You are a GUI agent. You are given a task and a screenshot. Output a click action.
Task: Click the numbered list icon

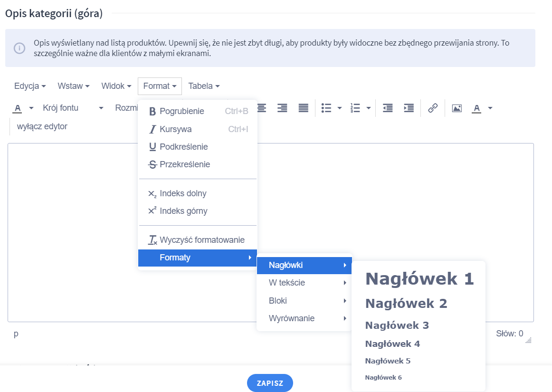(x=355, y=108)
